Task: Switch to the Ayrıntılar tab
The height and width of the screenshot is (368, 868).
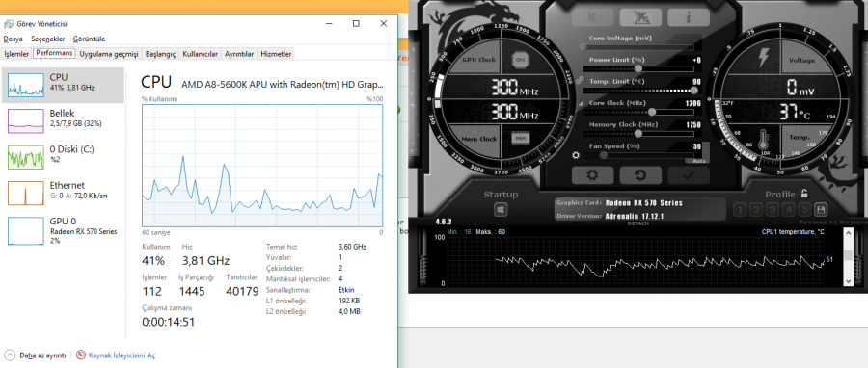Action: [239, 54]
